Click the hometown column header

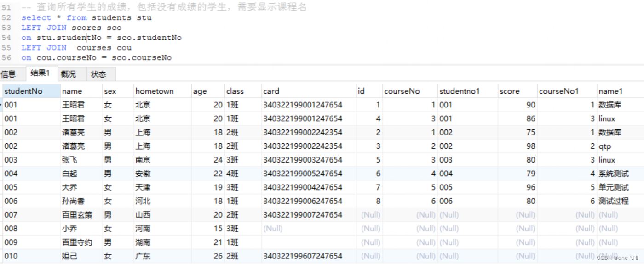pyautogui.click(x=154, y=91)
